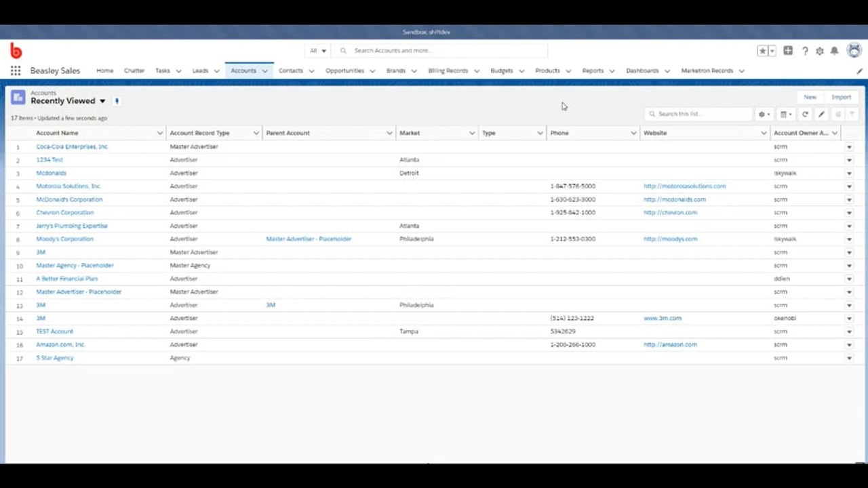Open the Parent Account column menu chevron
This screenshot has width=868, height=488.
[390, 133]
